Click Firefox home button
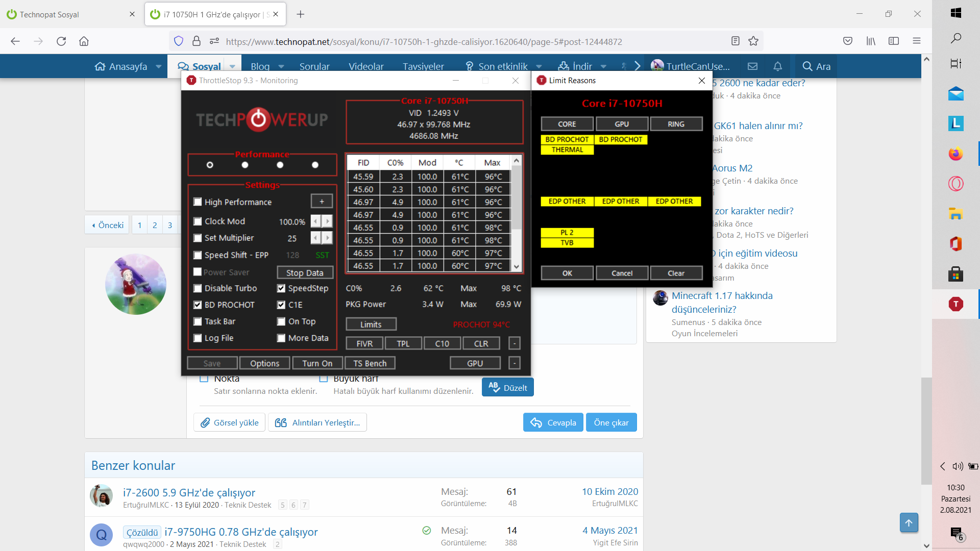The width and height of the screenshot is (980, 551). 84,41
